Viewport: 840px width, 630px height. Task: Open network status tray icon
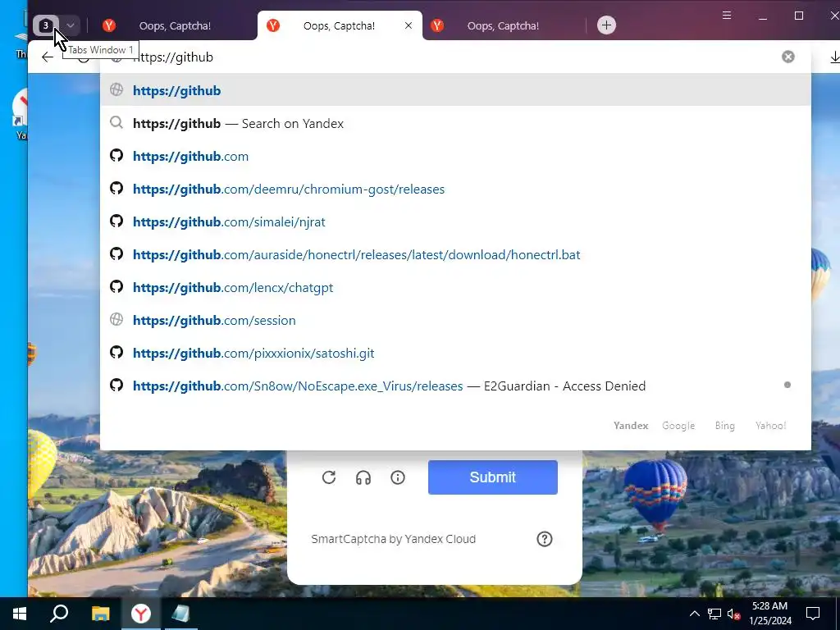click(x=714, y=614)
